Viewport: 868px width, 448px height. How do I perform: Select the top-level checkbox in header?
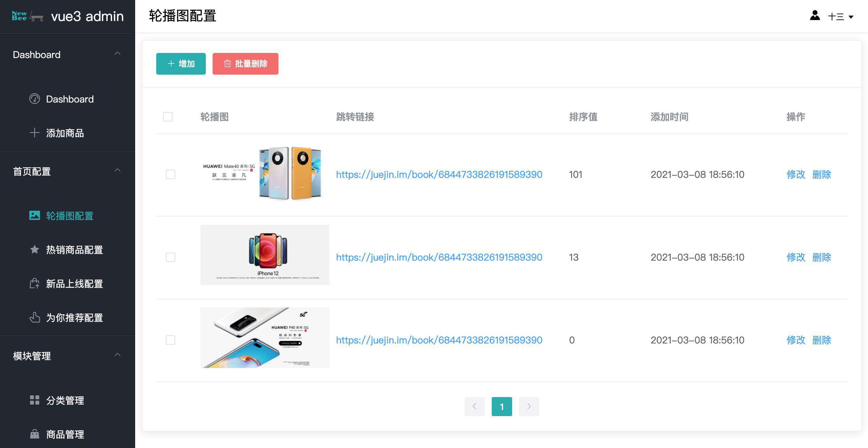point(168,116)
